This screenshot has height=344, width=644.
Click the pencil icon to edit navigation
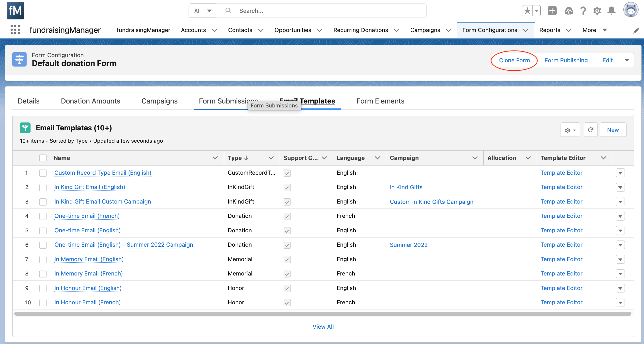click(x=636, y=30)
